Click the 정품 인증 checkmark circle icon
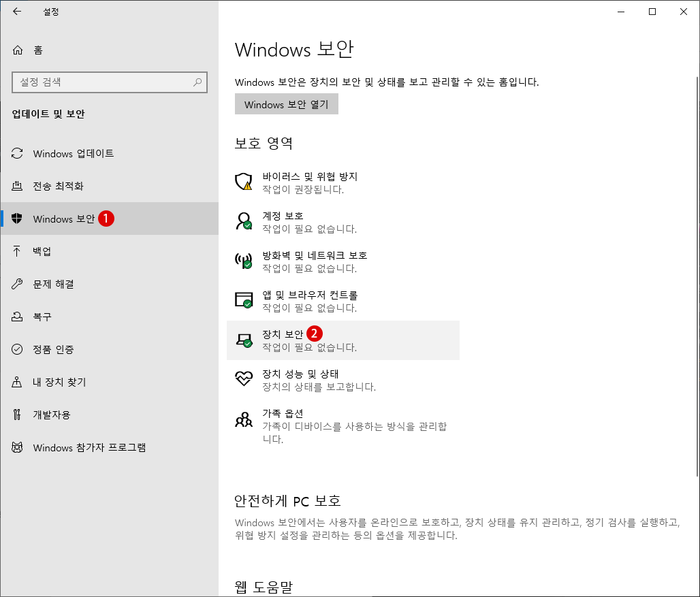 17,349
